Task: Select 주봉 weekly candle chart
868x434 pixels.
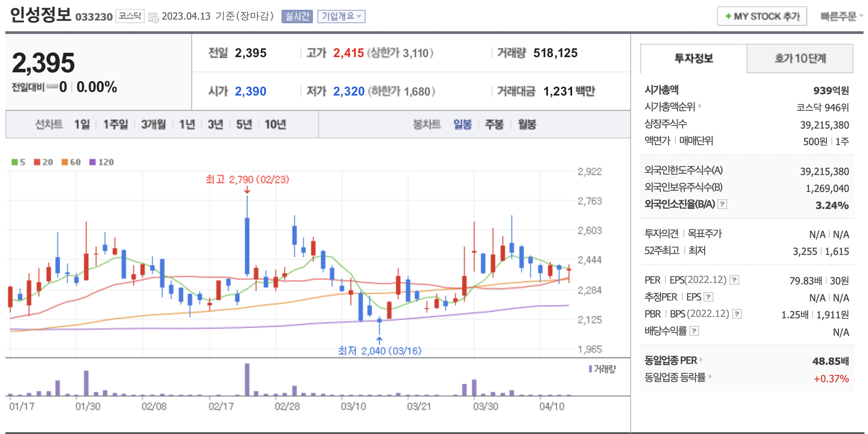Action: point(494,125)
